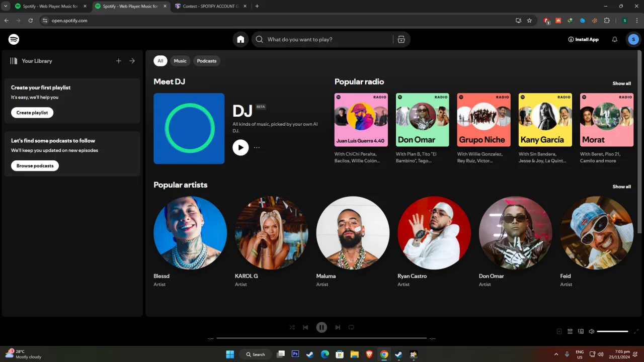This screenshot has height=362, width=644.
Task: Show all Popular artists
Action: (x=621, y=187)
